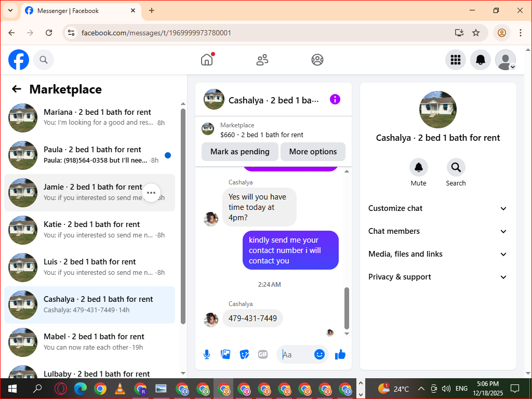Open Mariana's 2 bed 1 bath chat
532x399 pixels.
[89, 118]
